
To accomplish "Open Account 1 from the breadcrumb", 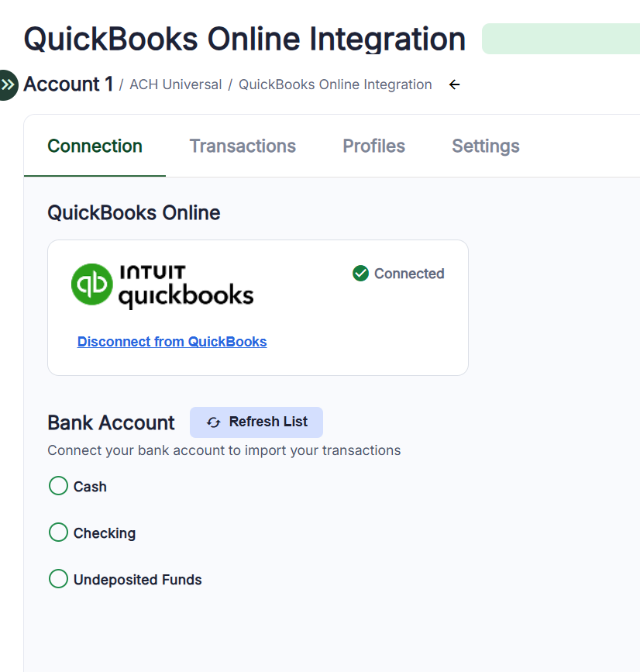I will pyautogui.click(x=68, y=84).
